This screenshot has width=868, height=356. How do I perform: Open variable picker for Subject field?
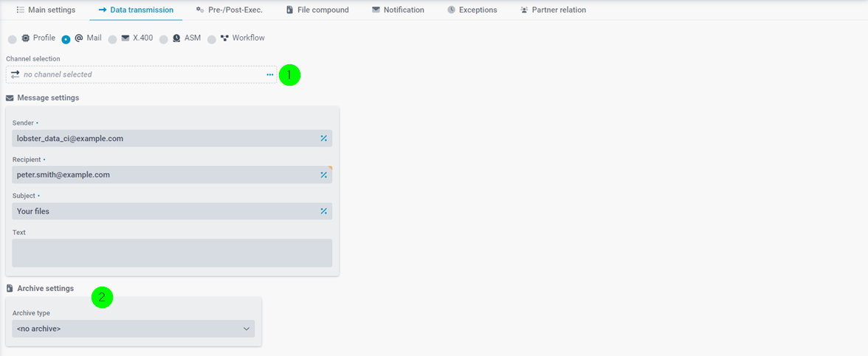tap(324, 211)
